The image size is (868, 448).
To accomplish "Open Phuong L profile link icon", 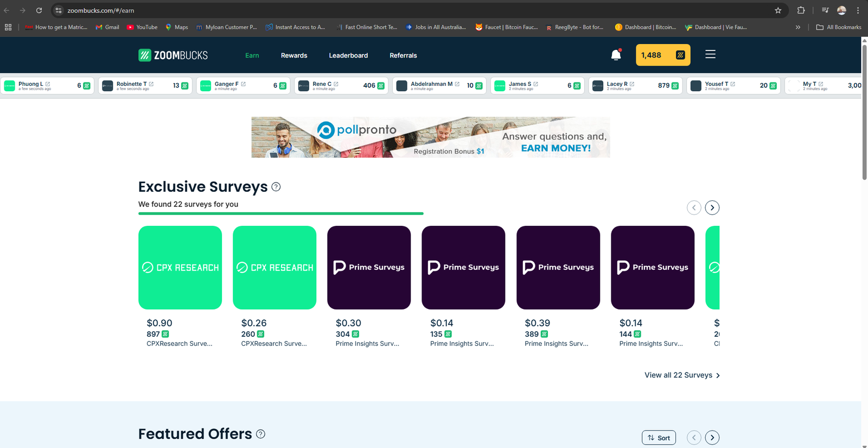I will (x=48, y=84).
